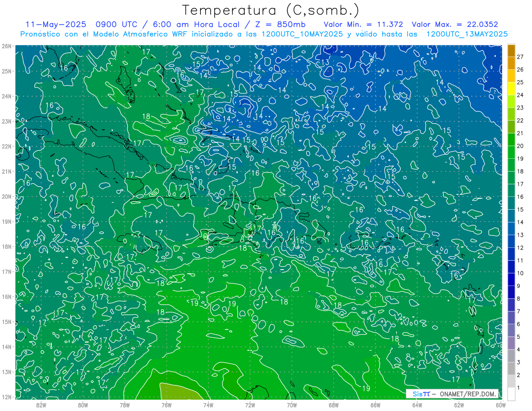Click the 17N latitude axis label

[x=6, y=271]
